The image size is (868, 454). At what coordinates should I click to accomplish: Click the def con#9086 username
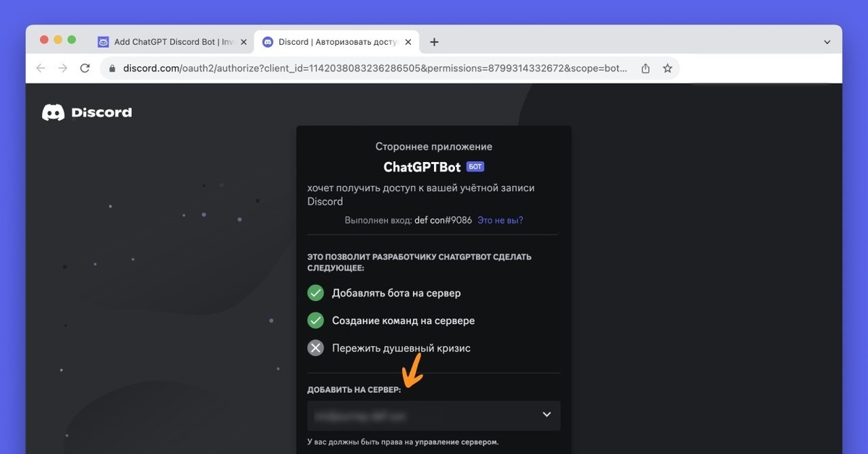point(443,220)
